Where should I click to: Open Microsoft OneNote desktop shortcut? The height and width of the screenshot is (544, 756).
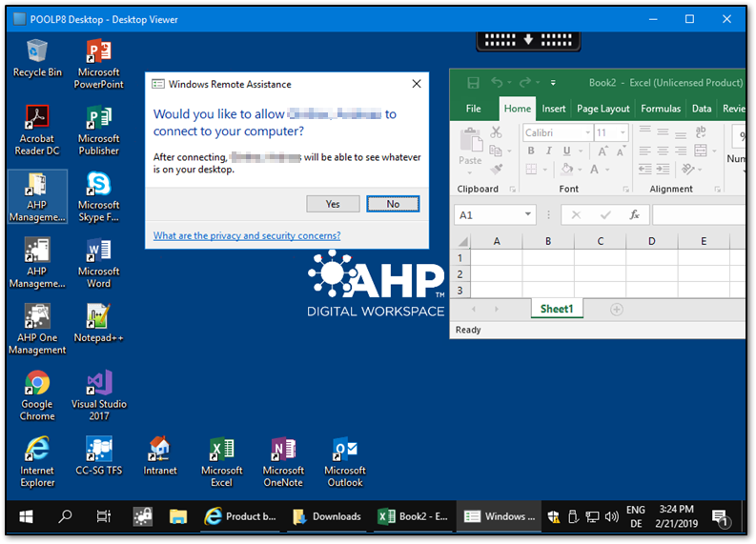click(283, 463)
